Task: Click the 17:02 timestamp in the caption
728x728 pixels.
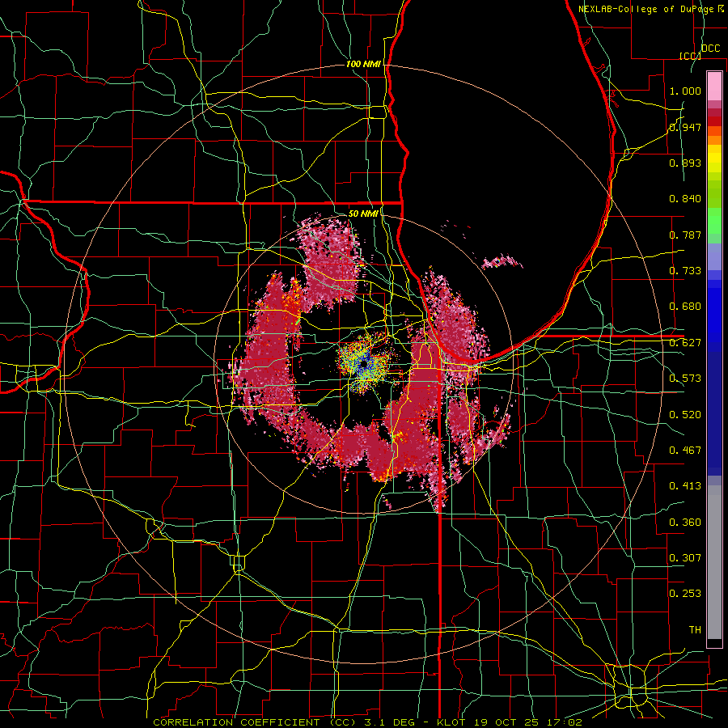Action: pos(564,722)
